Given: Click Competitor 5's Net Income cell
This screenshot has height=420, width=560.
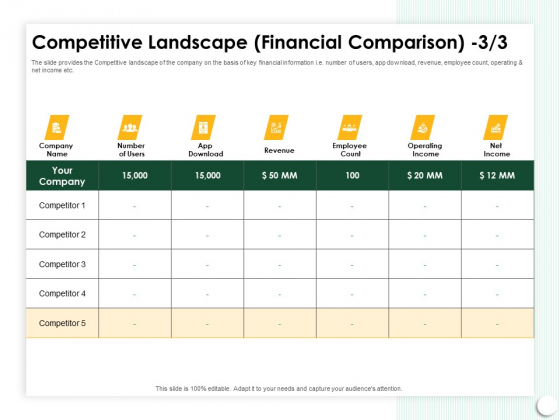Looking at the screenshot, I should (x=498, y=323).
